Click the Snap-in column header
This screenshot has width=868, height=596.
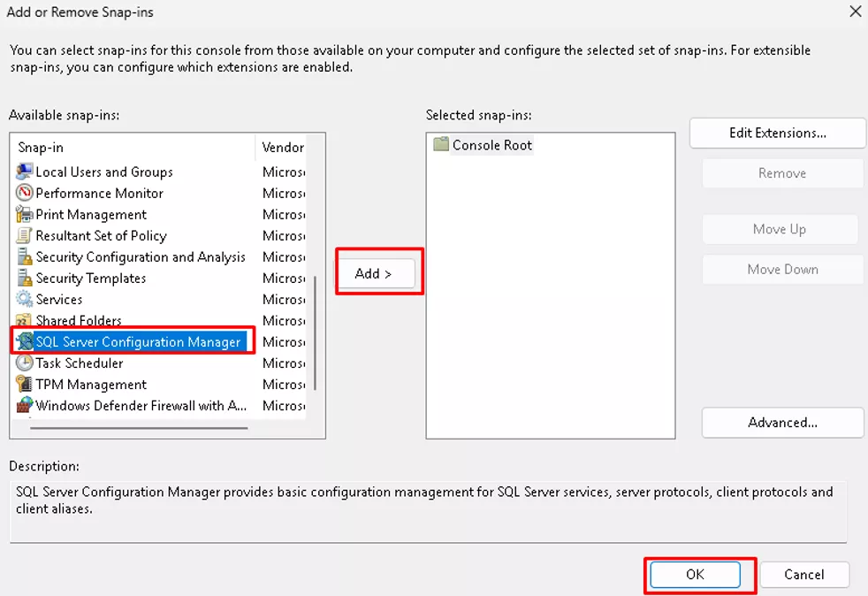133,148
